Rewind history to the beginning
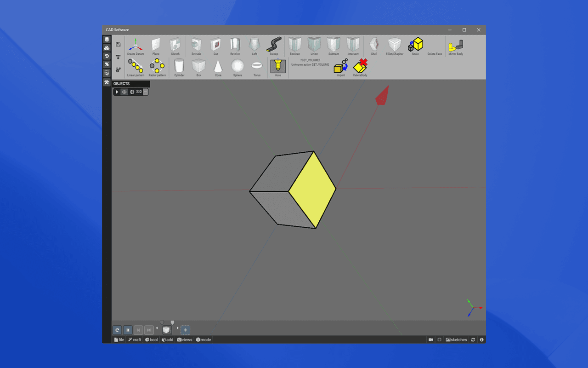The height and width of the screenshot is (368, 588). click(x=128, y=330)
